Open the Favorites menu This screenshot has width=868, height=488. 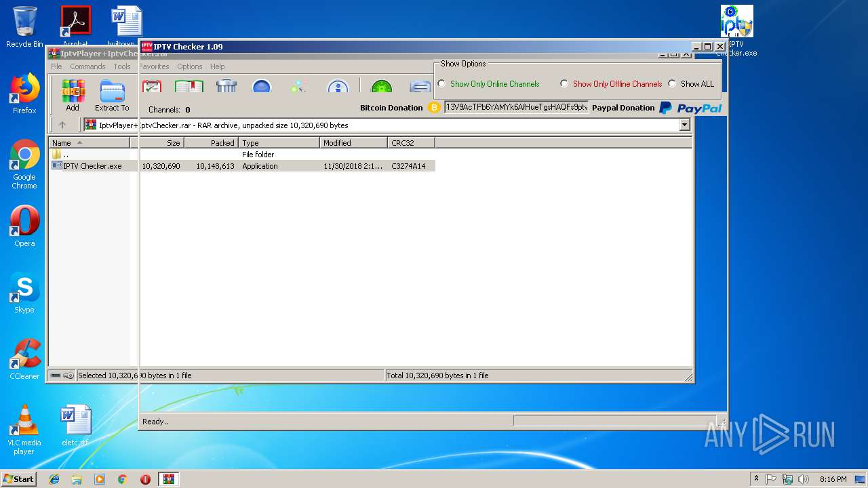[x=154, y=66]
